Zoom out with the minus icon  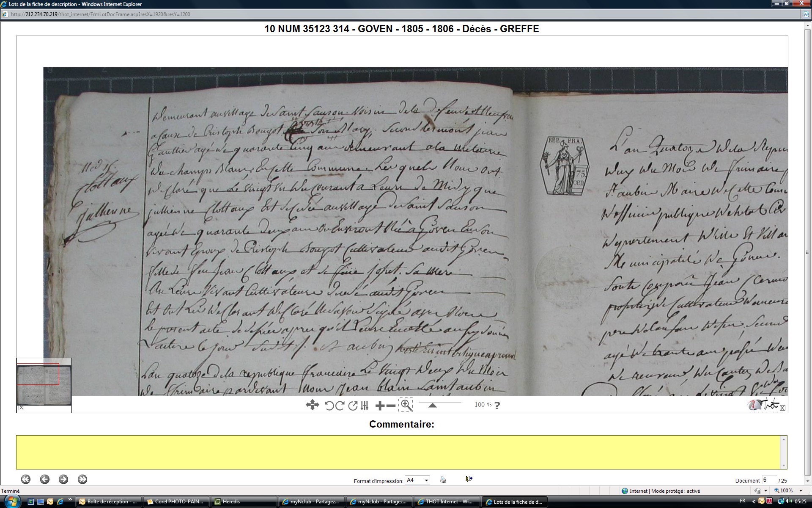coord(391,406)
